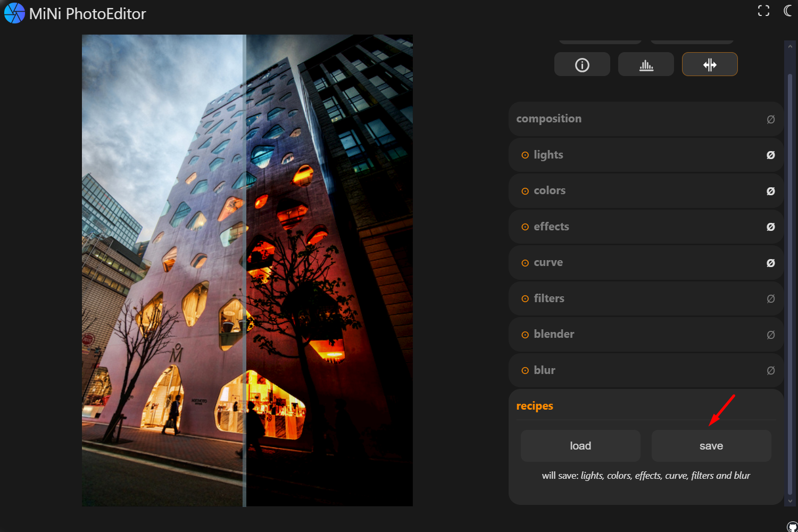The height and width of the screenshot is (532, 798).
Task: Reset the colors adjustments
Action: coord(770,191)
